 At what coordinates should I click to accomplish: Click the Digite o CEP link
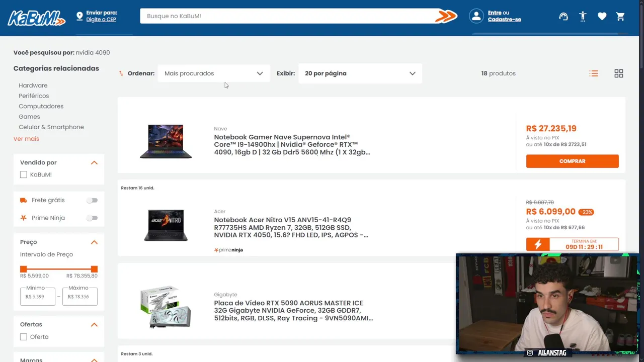[x=101, y=20]
